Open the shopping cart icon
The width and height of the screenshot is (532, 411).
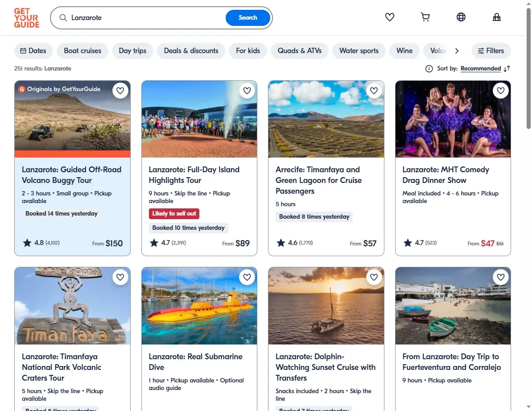pos(425,17)
